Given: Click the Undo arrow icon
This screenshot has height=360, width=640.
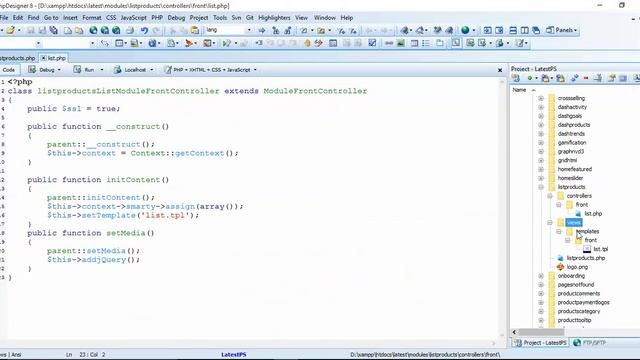Looking at the screenshot, I should click(144, 30).
